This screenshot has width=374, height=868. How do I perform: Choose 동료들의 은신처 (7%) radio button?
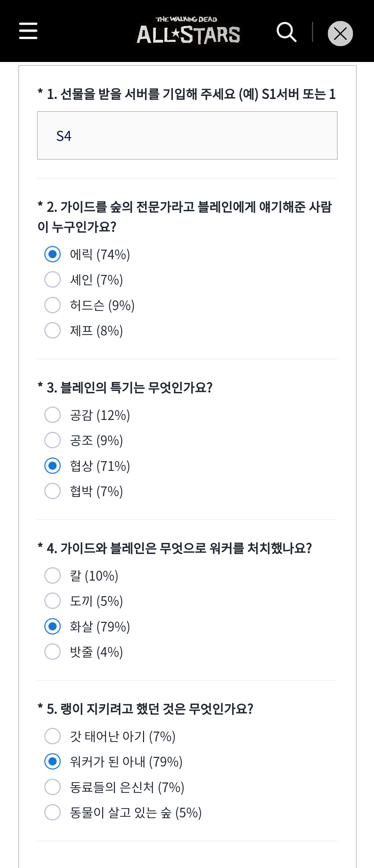tap(53, 787)
